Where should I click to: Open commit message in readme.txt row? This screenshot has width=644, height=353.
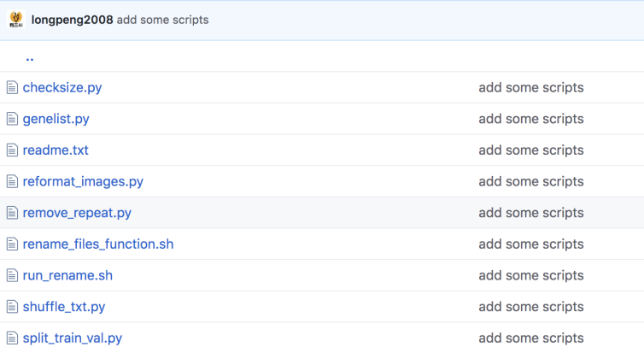(x=531, y=150)
